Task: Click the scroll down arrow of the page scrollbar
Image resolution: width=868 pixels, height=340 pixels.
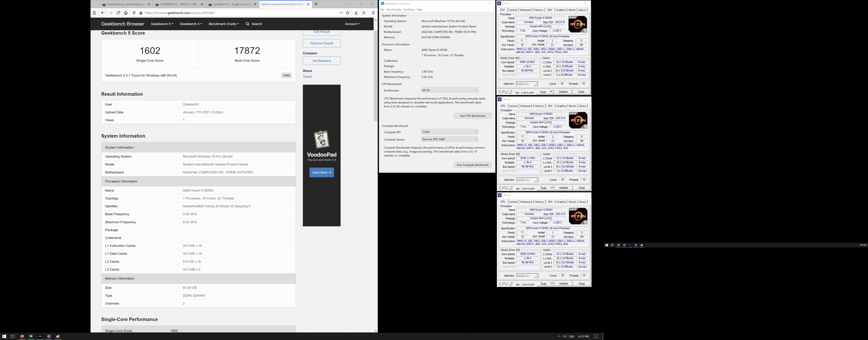Action: [x=376, y=331]
